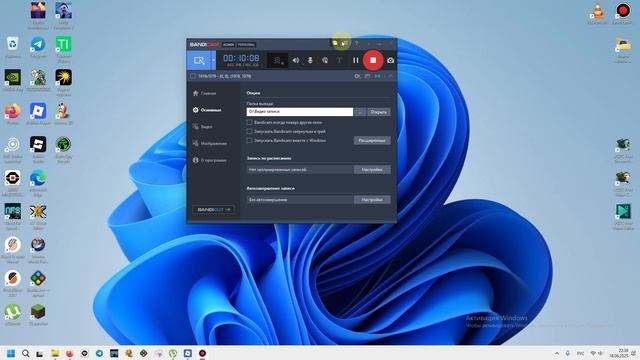Click the Bandicut promo button
The height and width of the screenshot is (360, 640).
[213, 209]
